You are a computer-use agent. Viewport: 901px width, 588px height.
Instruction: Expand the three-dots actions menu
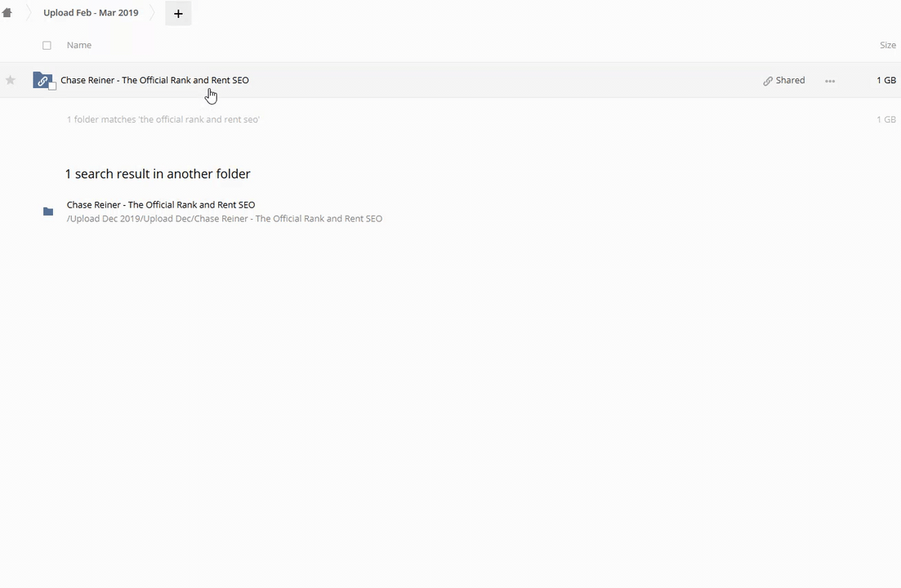[x=830, y=81]
